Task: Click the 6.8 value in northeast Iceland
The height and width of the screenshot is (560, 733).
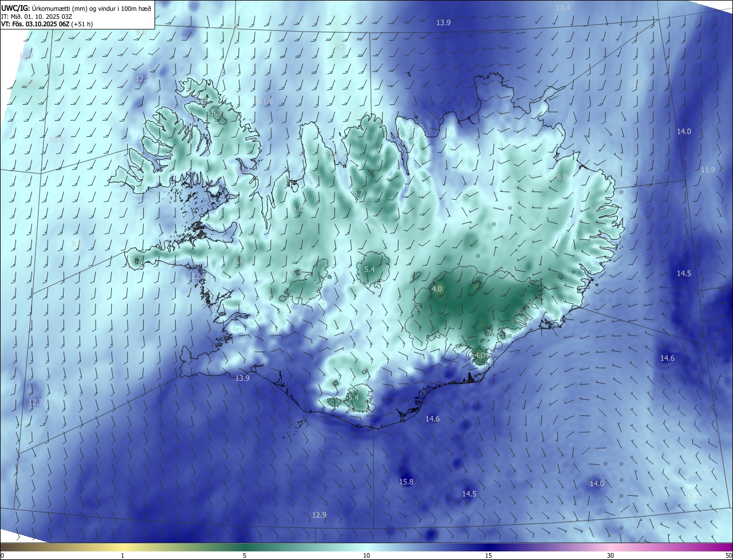Action: click(562, 177)
